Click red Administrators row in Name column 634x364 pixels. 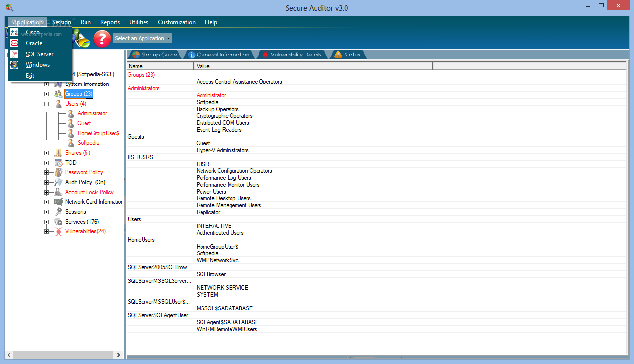(144, 88)
